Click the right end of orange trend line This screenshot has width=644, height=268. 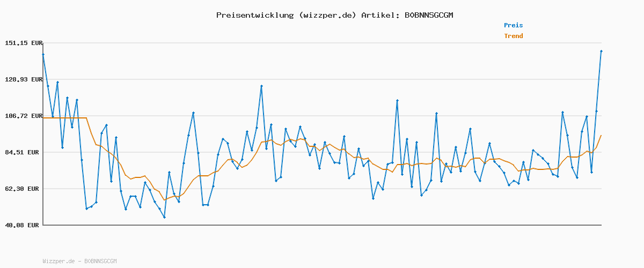601,135
